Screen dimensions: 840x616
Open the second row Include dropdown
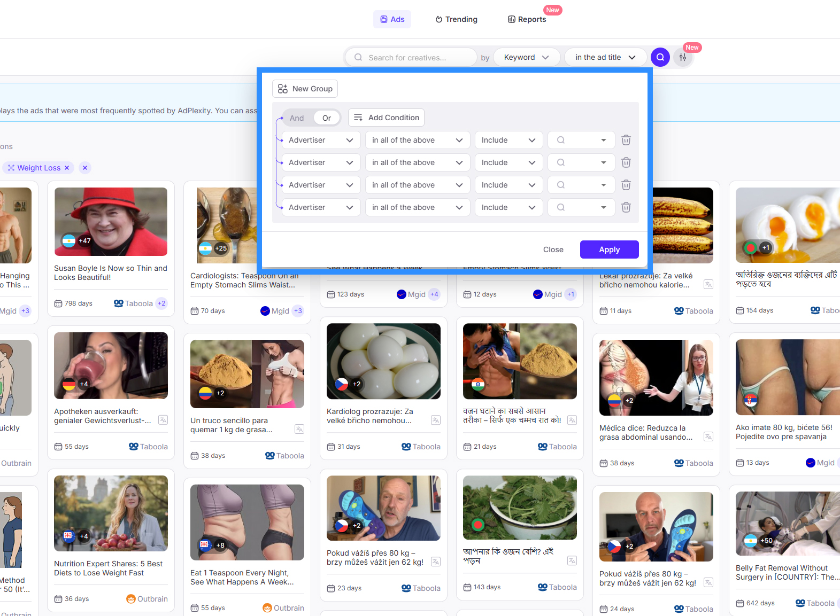click(x=508, y=162)
